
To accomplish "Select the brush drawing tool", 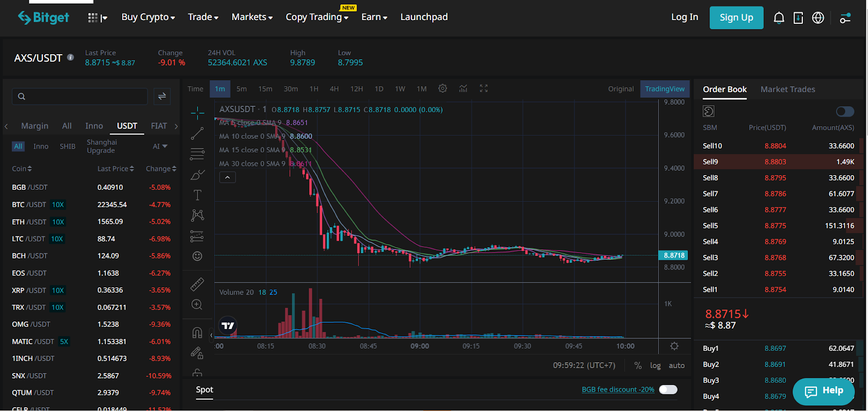I will pyautogui.click(x=197, y=175).
